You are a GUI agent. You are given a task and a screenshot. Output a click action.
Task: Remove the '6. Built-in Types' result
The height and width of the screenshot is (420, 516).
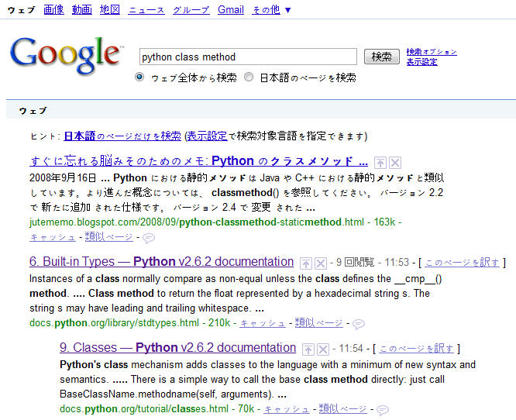[x=320, y=263]
